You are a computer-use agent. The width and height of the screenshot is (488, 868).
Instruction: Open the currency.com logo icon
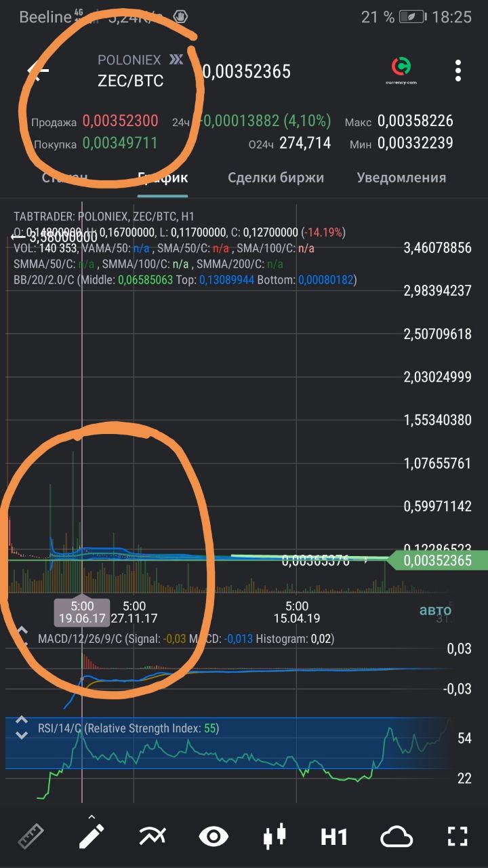click(x=403, y=71)
